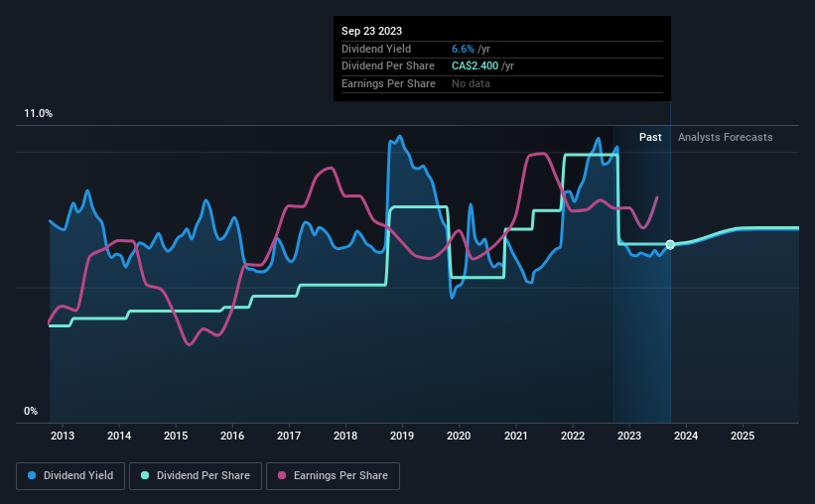This screenshot has height=504, width=815.
Task: Click the 2021 x-axis label
Action: click(516, 436)
